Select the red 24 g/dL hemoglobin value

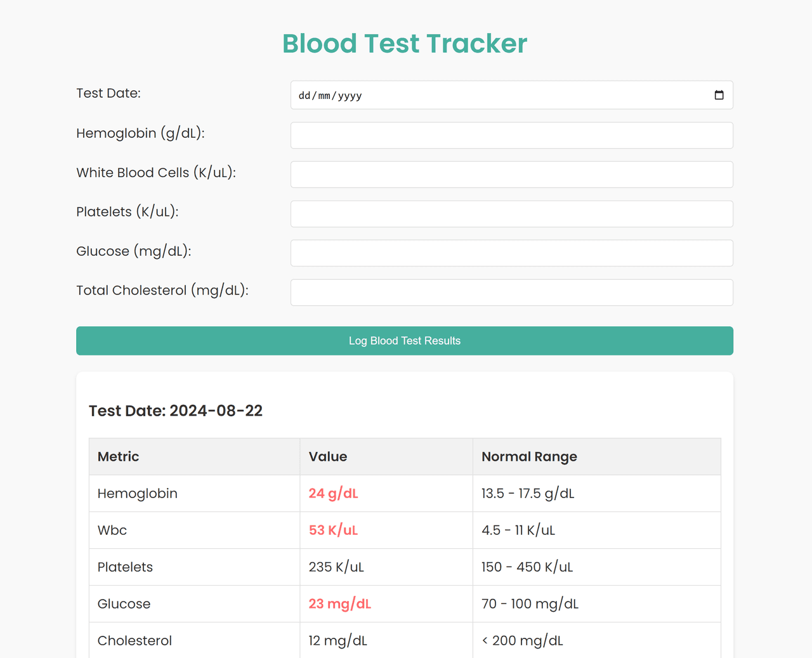click(334, 494)
